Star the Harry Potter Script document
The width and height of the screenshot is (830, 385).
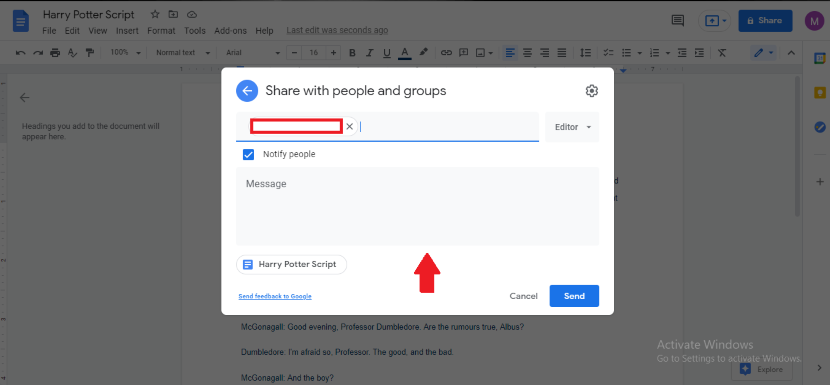pyautogui.click(x=155, y=14)
